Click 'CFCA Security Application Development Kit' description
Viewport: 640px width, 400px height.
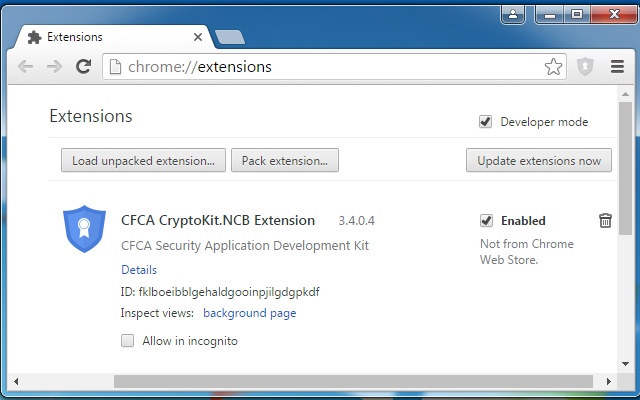tap(245, 246)
